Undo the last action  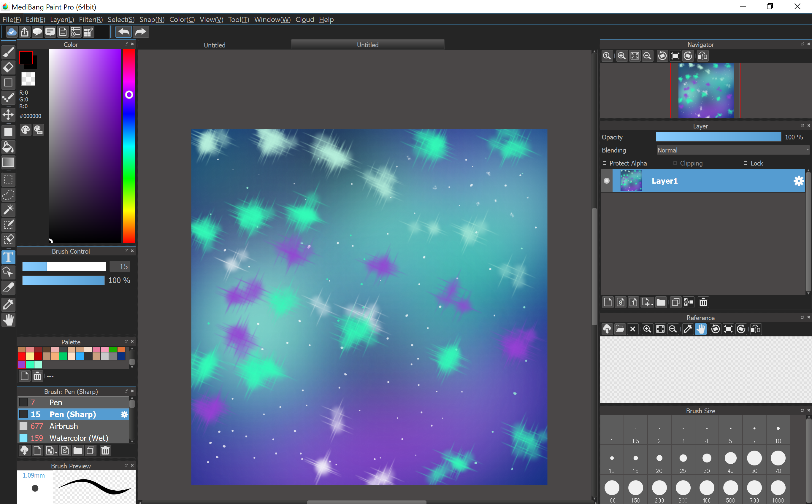(123, 32)
